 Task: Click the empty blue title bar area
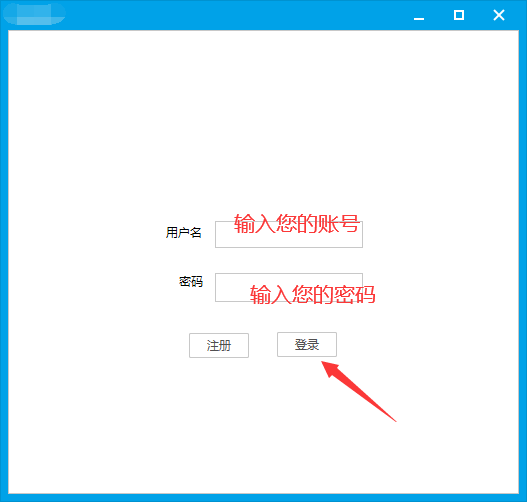235,15
